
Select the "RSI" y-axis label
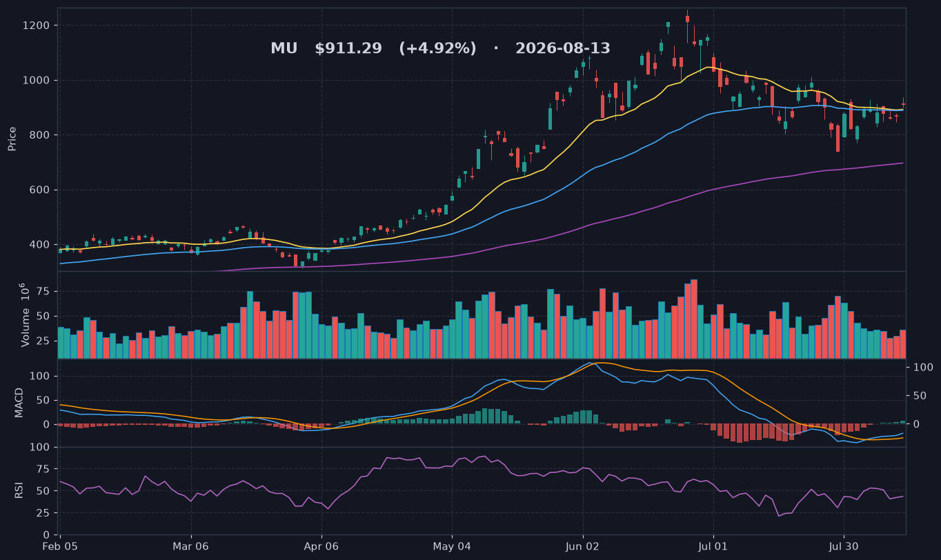(x=19, y=490)
